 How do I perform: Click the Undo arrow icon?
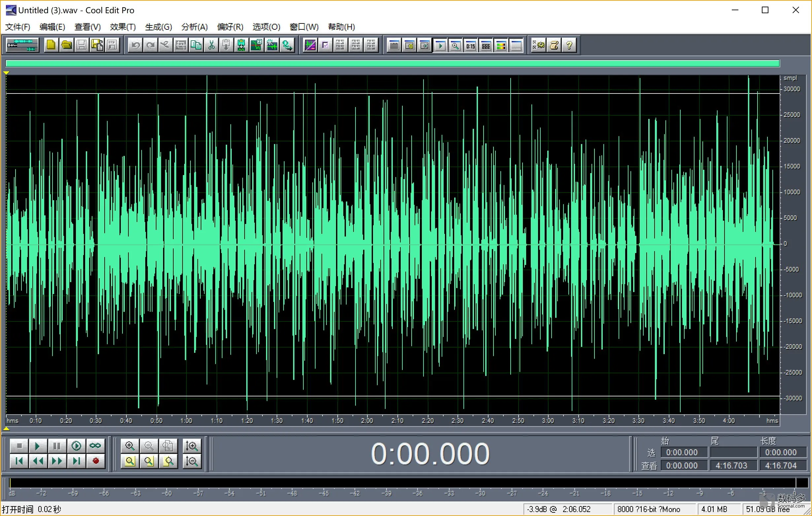(x=136, y=45)
